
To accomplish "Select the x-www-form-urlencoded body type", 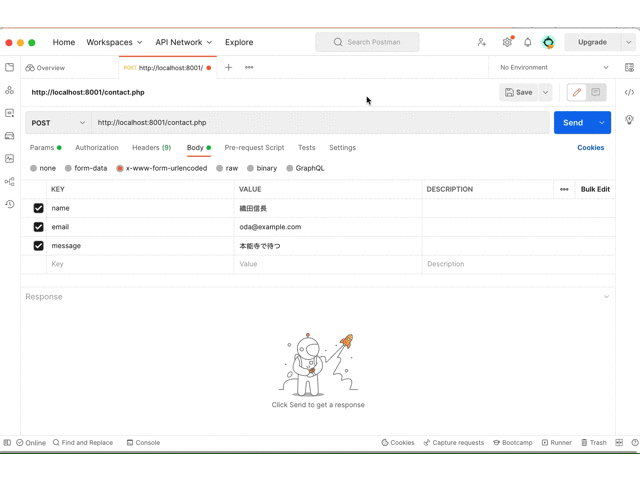I will tap(120, 168).
